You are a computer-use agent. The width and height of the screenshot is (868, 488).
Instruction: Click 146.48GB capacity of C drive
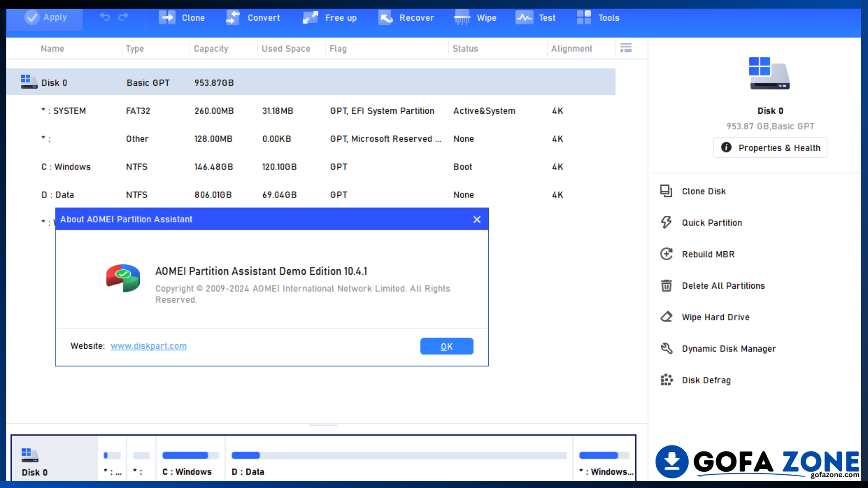point(214,167)
